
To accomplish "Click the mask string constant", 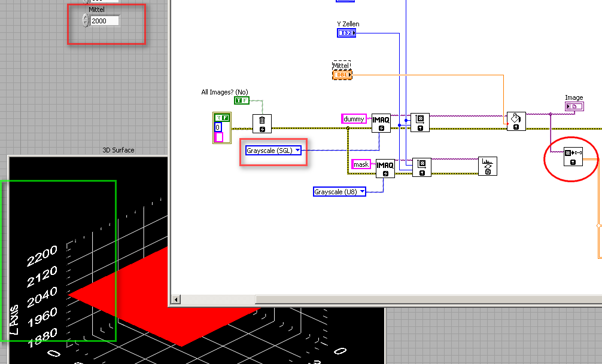I will coord(361,164).
